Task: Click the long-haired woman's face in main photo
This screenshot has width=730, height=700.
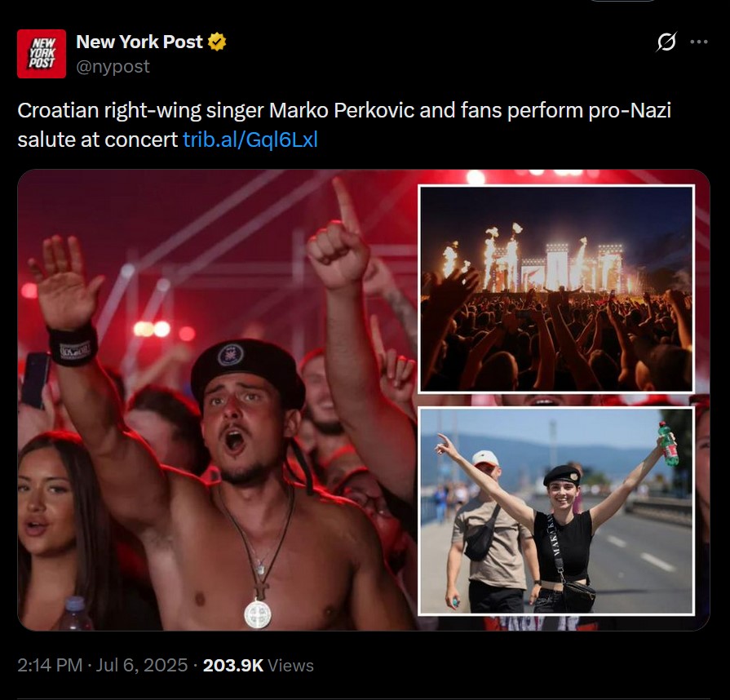Action: click(44, 505)
